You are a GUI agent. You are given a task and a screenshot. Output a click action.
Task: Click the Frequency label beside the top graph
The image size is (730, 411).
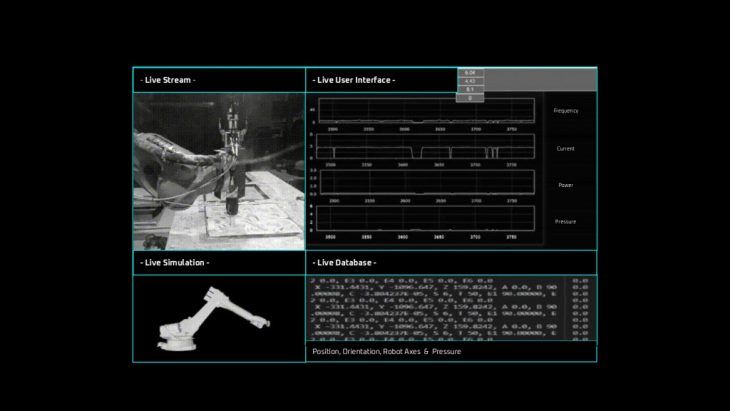point(566,110)
